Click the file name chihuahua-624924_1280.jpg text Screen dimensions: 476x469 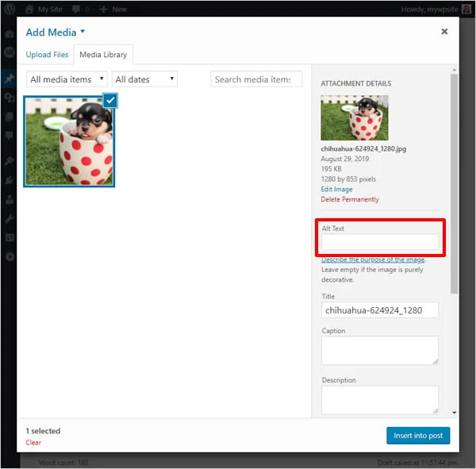(363, 149)
